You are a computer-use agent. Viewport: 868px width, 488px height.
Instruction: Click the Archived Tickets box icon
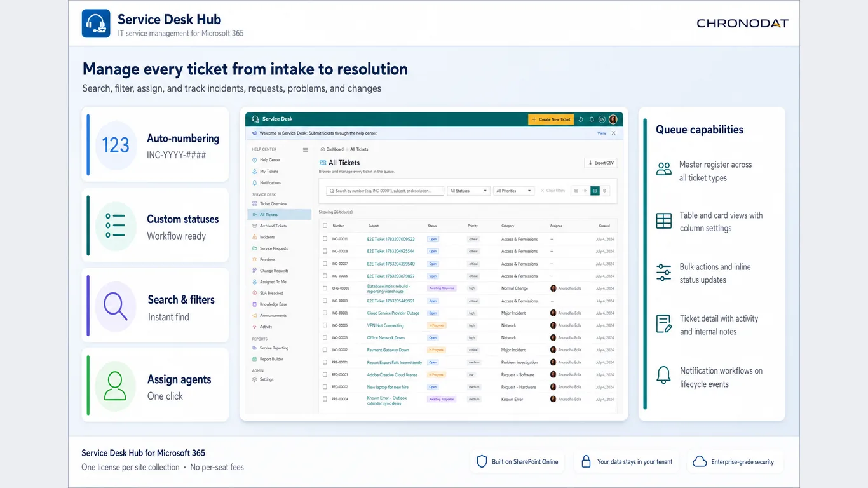coord(255,226)
